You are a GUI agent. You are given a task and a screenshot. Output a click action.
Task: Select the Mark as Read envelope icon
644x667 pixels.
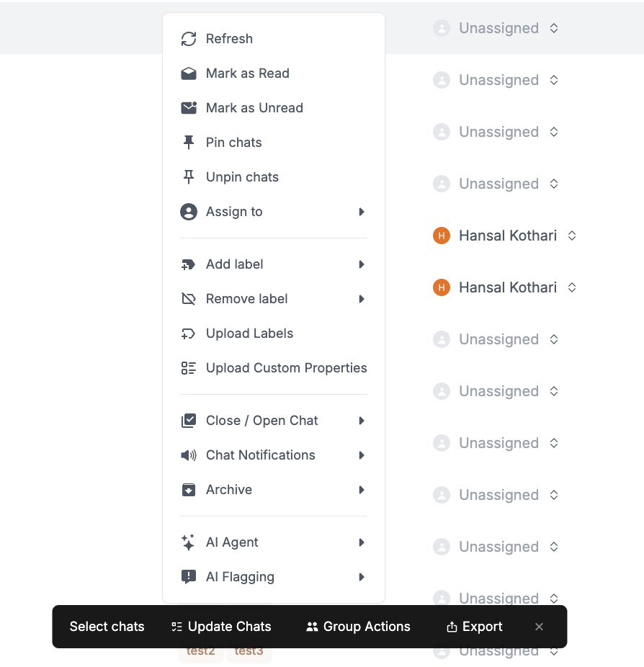[188, 73]
